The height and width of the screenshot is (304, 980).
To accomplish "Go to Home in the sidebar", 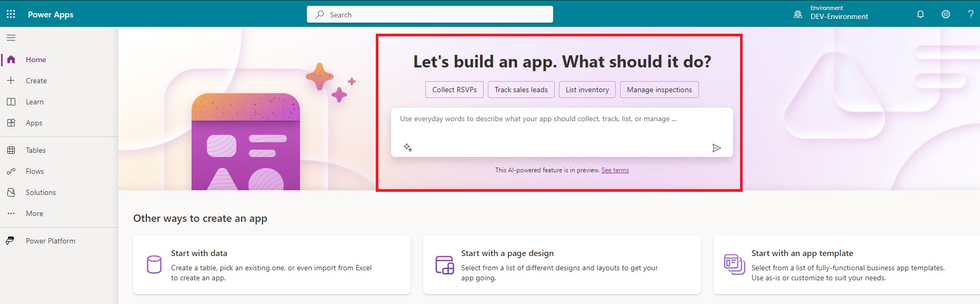I will click(x=35, y=60).
